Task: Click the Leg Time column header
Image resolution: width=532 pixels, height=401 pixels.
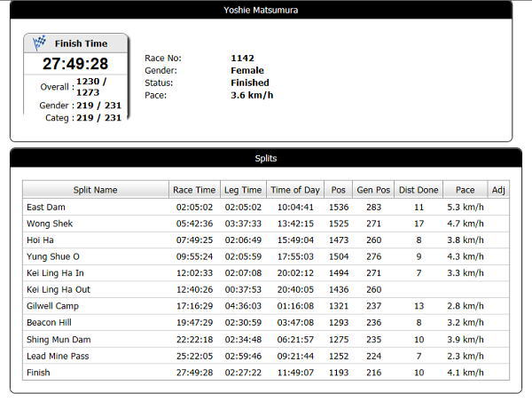Action: pos(243,190)
